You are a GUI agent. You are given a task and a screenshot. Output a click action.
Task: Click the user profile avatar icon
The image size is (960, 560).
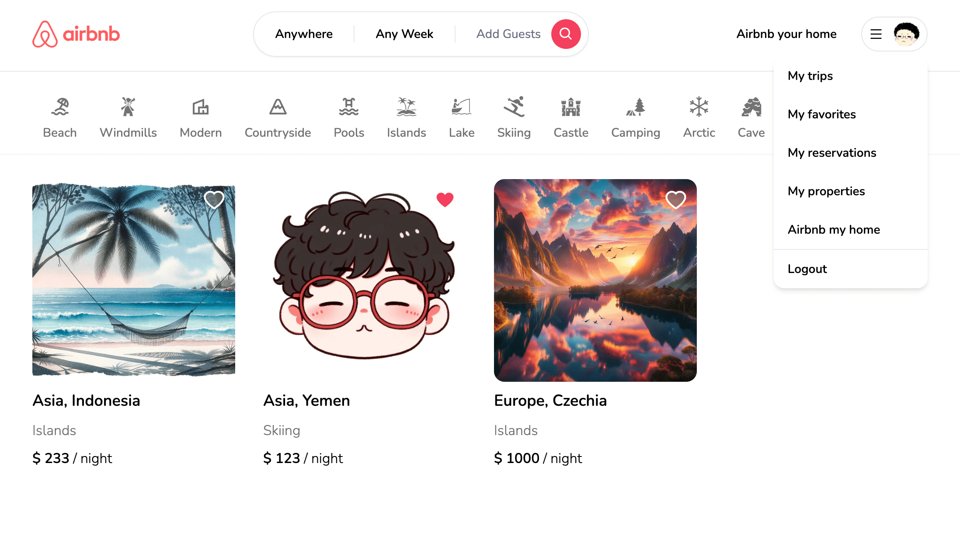(907, 34)
